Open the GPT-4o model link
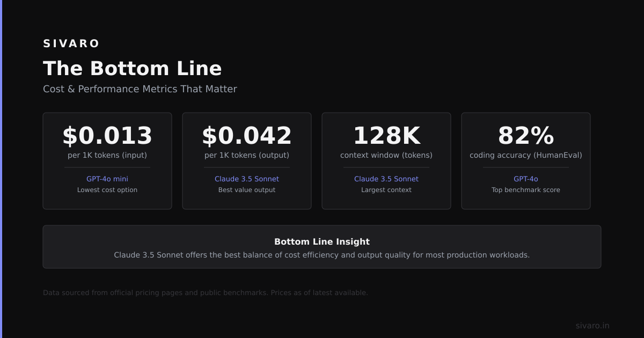644x338 pixels. pos(526,179)
